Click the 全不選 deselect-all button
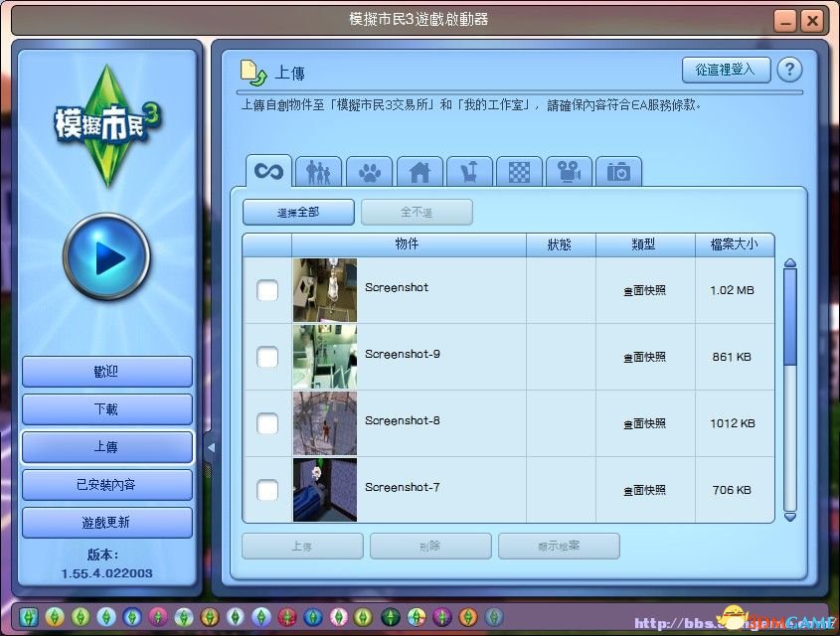The width and height of the screenshot is (840, 636). (417, 213)
